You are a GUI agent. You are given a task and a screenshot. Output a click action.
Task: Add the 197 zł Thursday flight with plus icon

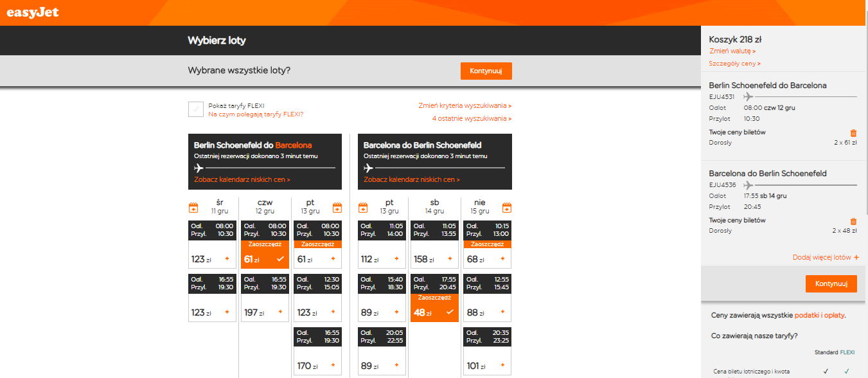point(280,312)
